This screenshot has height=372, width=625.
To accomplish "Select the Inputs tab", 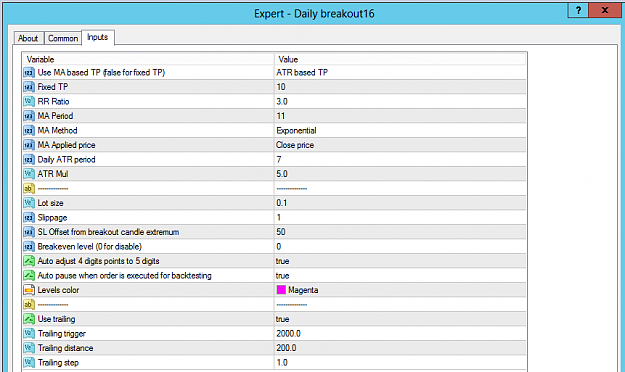I will tap(98, 37).
